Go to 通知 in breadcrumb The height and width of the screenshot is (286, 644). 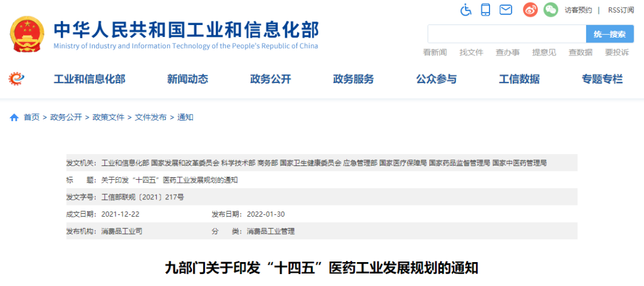(185, 118)
